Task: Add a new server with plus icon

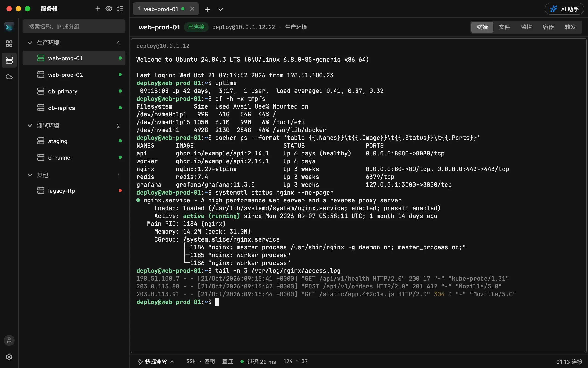Action: [x=98, y=9]
